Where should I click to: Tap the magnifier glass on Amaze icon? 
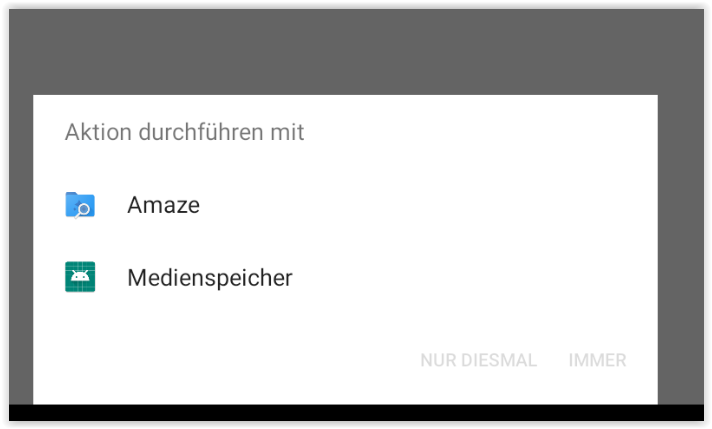point(84,210)
